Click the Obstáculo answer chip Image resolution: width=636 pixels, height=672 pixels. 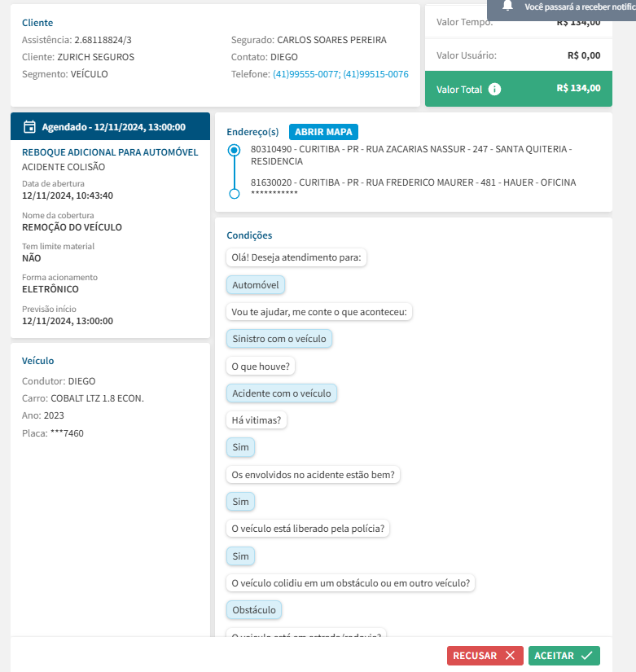pyautogui.click(x=255, y=609)
